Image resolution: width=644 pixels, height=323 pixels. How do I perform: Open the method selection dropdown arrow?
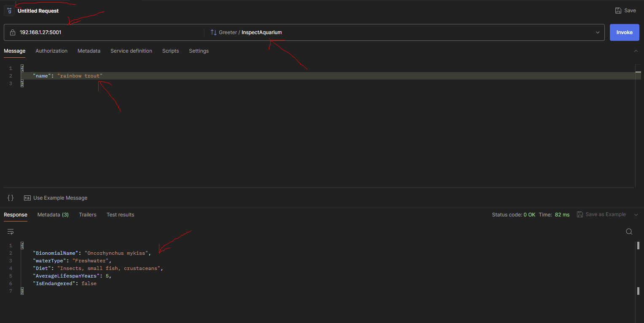(598, 32)
